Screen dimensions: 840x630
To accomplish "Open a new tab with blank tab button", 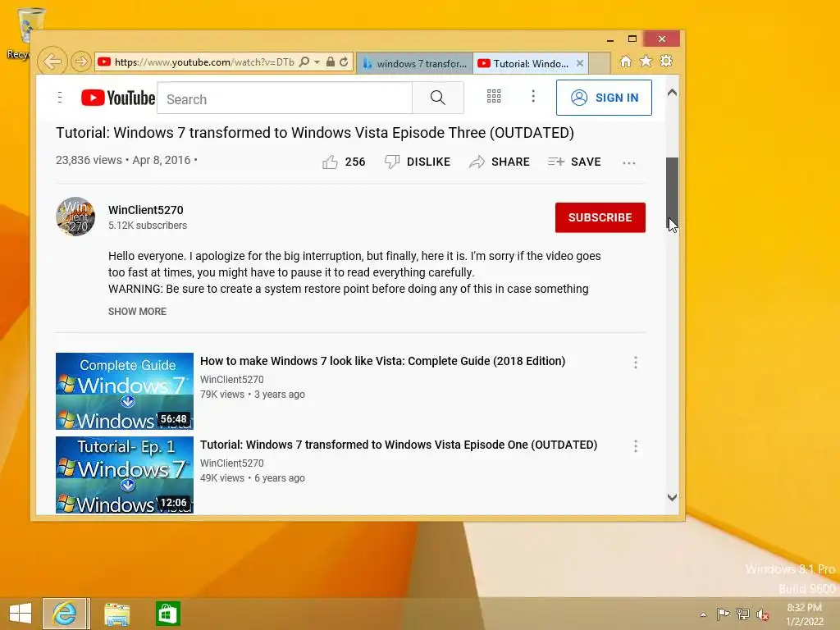I will point(600,63).
